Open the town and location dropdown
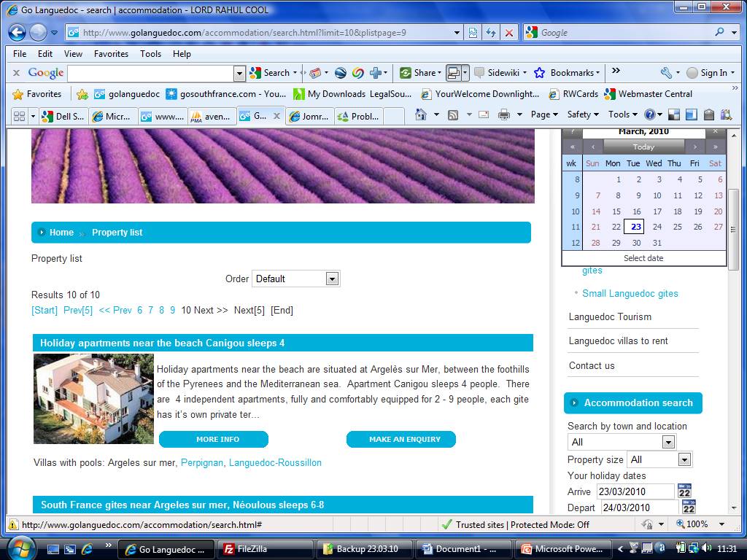This screenshot has width=747, height=560. [621, 441]
